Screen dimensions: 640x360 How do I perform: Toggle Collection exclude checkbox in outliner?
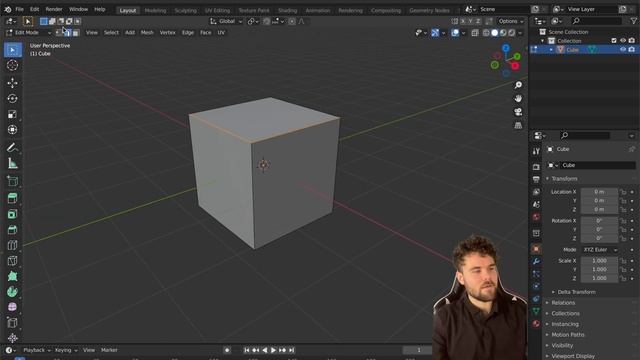614,40
